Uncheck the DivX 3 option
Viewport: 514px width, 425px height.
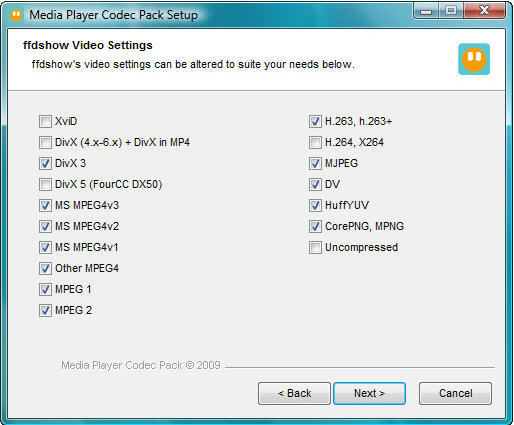point(45,163)
